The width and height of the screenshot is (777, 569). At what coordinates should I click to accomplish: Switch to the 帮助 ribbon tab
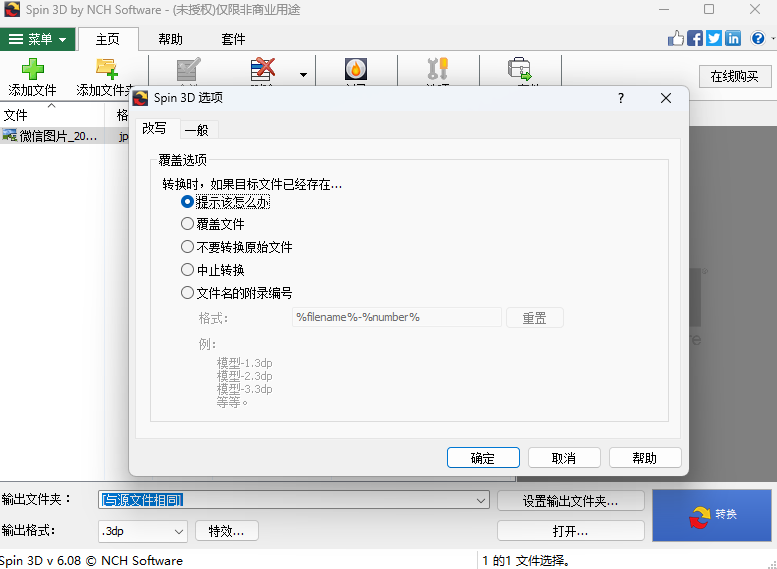pos(170,39)
